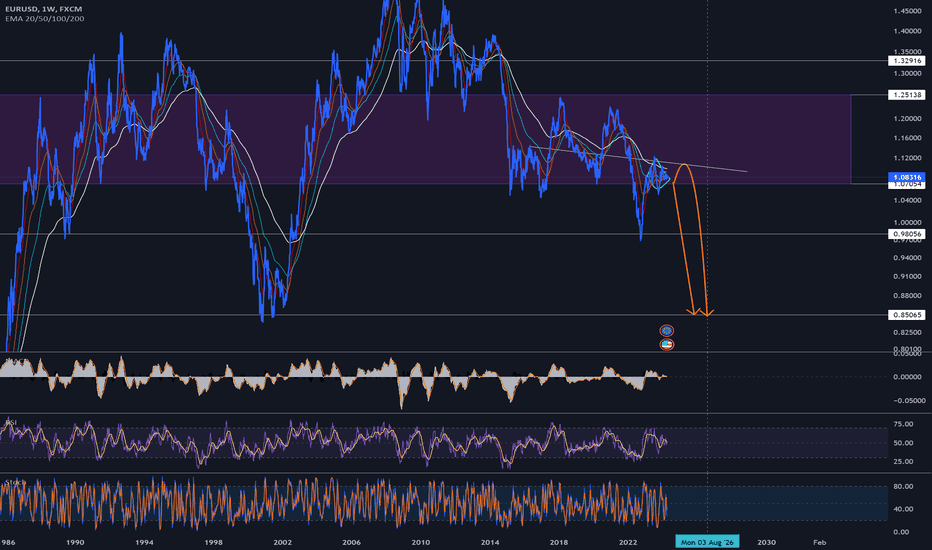The image size is (932, 550).
Task: Click the 2030 label on time axis
Action: [766, 542]
